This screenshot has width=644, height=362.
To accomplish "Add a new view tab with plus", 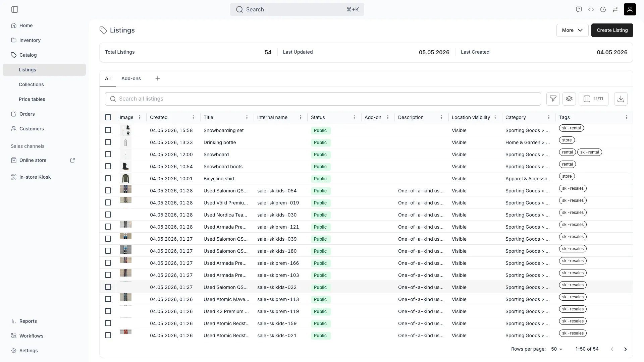I will coord(158,78).
